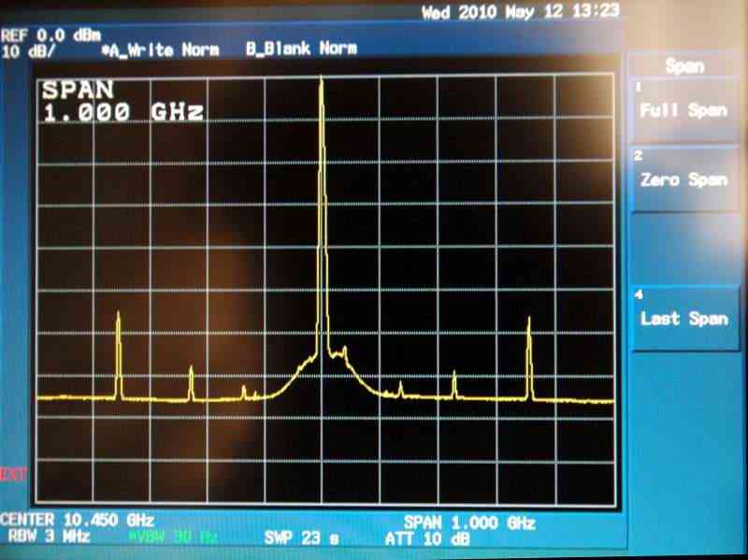The width and height of the screenshot is (748, 560).
Task: Click the REF 0.0 dBm readout
Action: 51,36
